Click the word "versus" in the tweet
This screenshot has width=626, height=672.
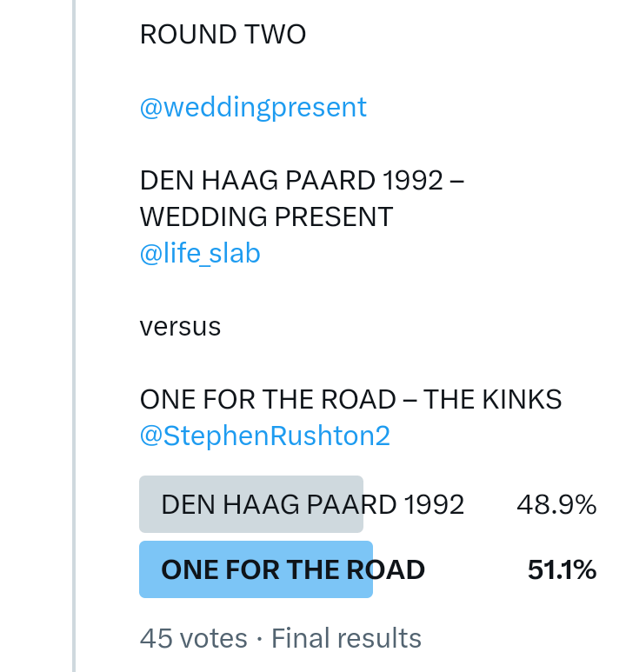[x=180, y=327]
